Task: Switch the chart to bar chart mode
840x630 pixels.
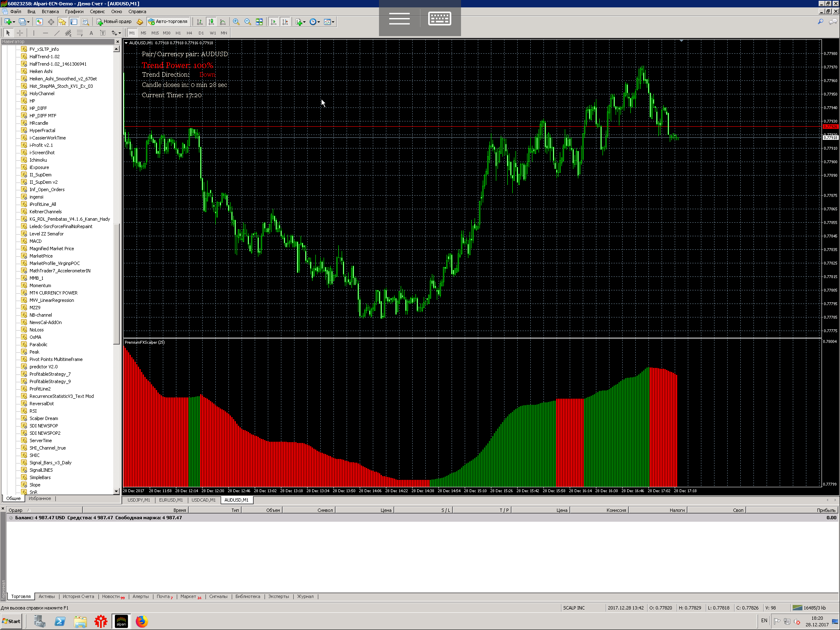Action: pyautogui.click(x=199, y=22)
